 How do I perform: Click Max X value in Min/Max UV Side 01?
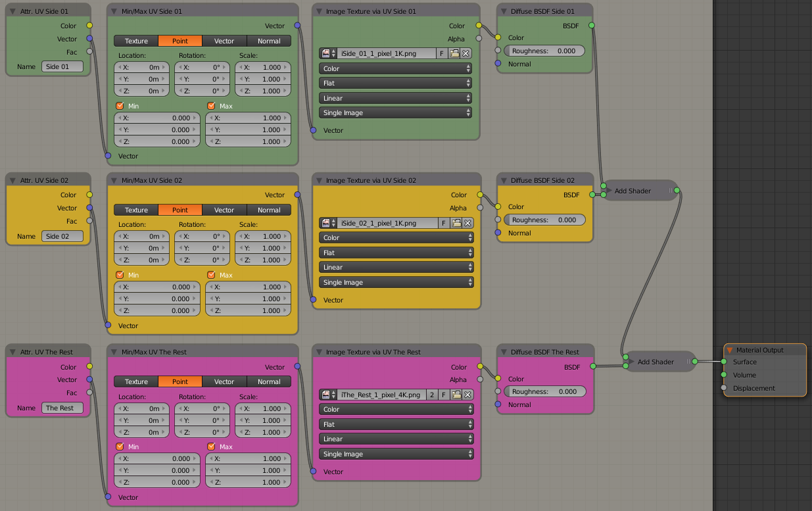click(249, 118)
